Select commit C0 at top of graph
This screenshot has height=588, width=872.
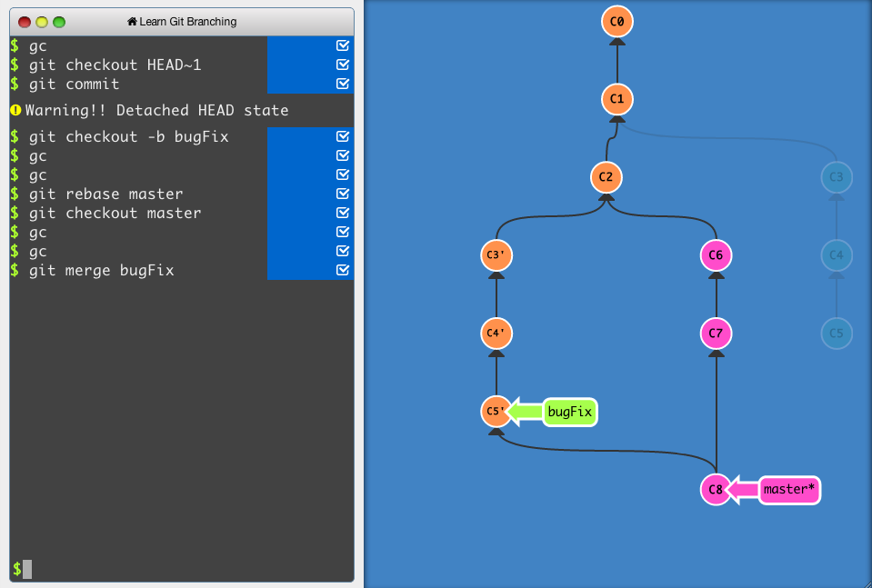[616, 21]
